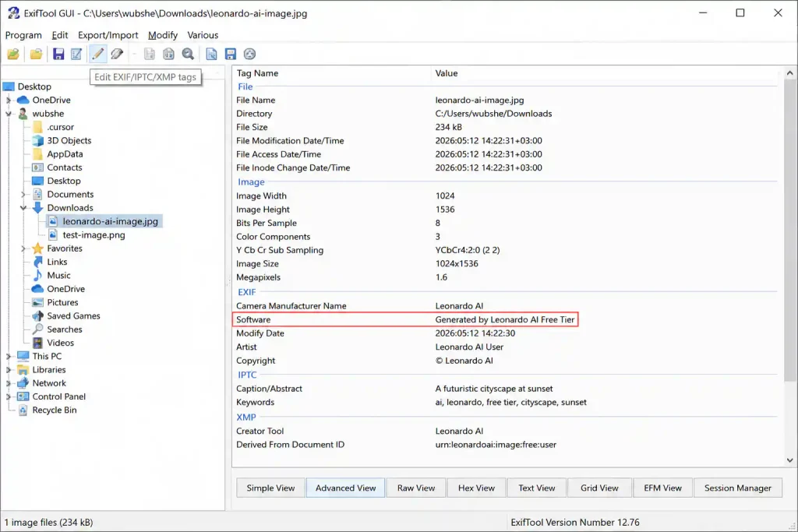Screen dimensions: 798x532
Task: Switch to Hex View
Action: coord(476,488)
